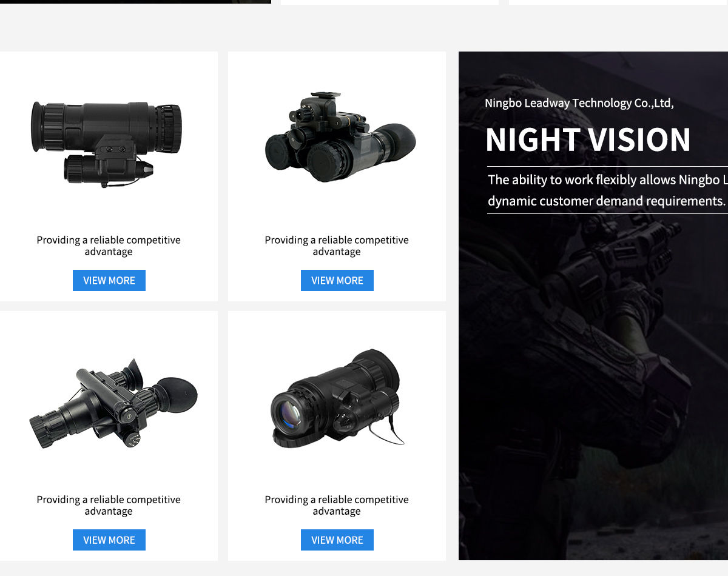
Task: Click the Ningbo Leadway Technology Co.,Ltd text
Action: (x=579, y=103)
